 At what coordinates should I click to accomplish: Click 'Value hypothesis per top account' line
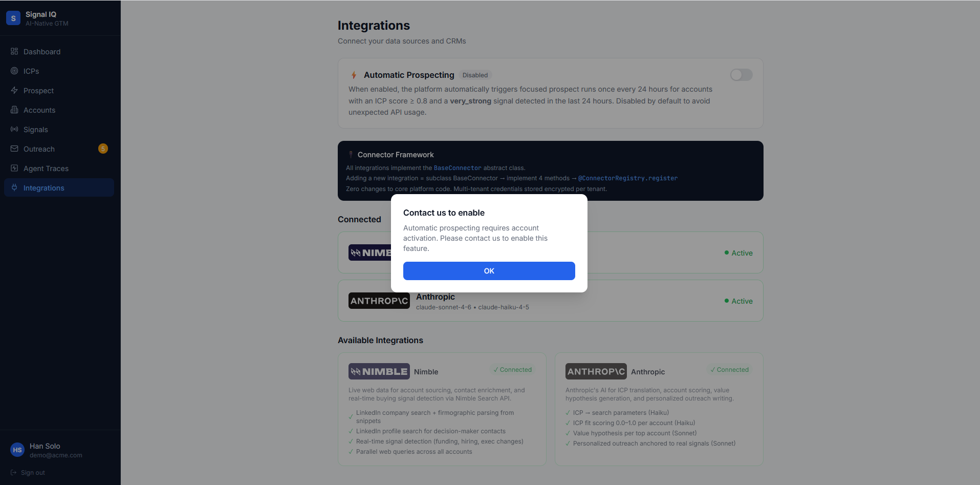[635, 433]
